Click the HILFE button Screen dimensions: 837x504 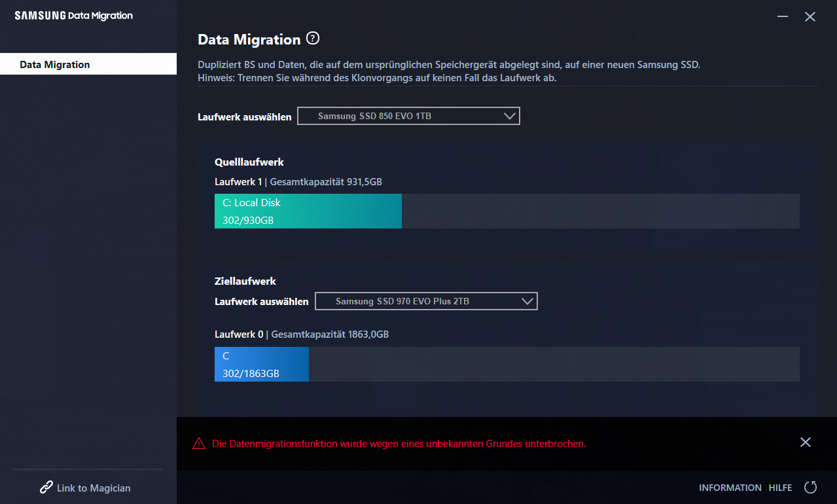(x=780, y=488)
